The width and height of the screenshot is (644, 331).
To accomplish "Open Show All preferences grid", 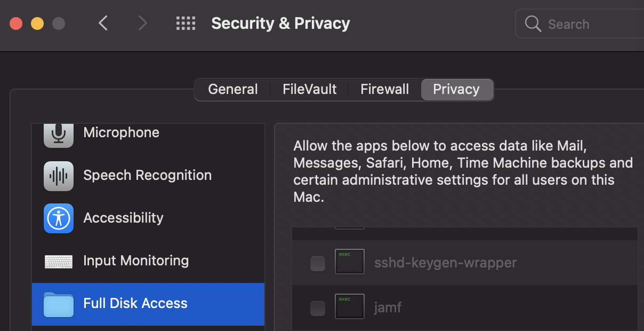I will coord(186,23).
